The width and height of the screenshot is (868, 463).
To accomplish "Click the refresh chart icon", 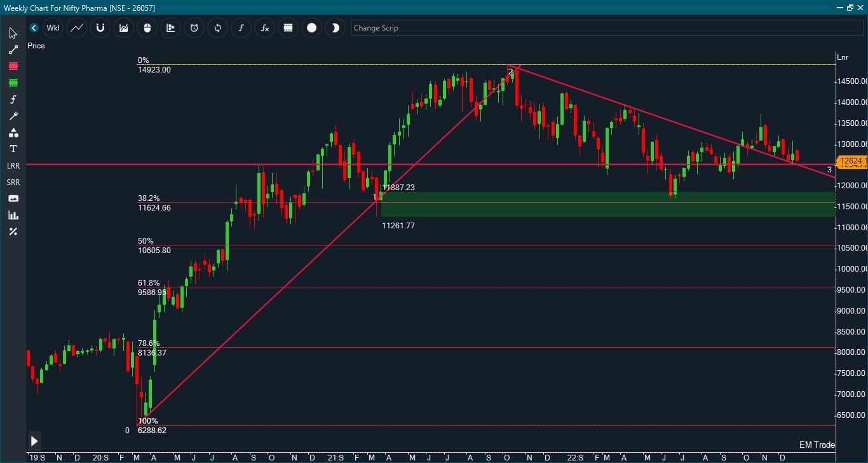I will [x=217, y=28].
